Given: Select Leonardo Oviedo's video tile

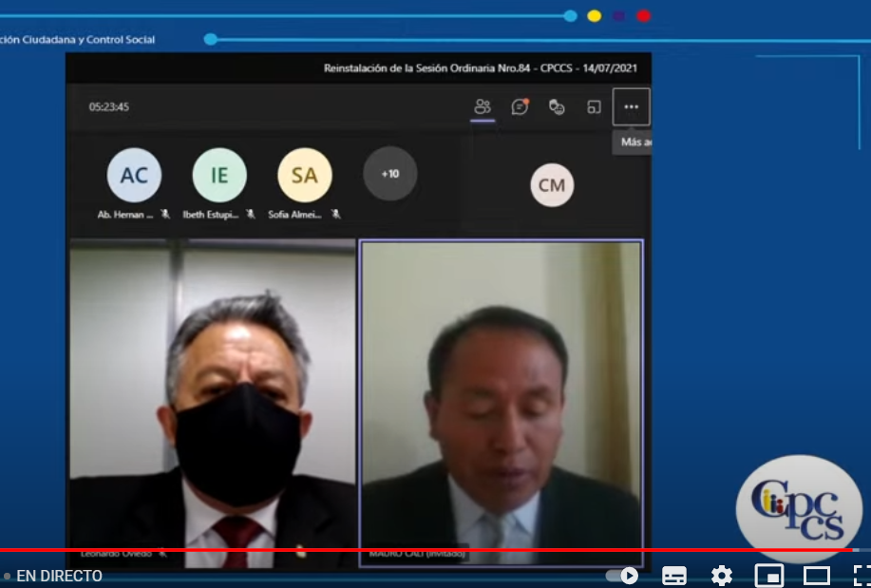Looking at the screenshot, I should click(212, 403).
